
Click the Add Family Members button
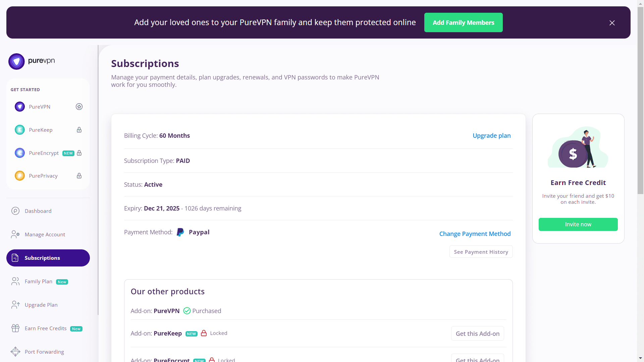coord(463,22)
